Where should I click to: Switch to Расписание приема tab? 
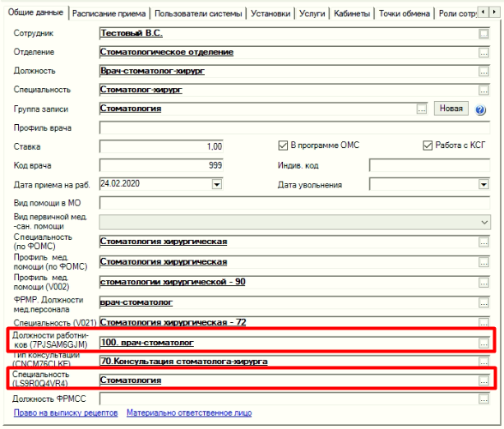tap(109, 13)
